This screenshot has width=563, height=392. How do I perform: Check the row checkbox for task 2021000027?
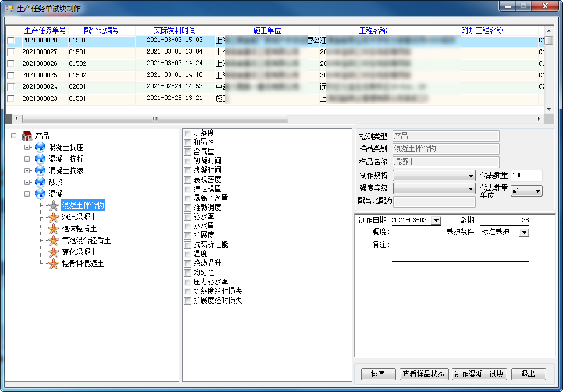11,52
